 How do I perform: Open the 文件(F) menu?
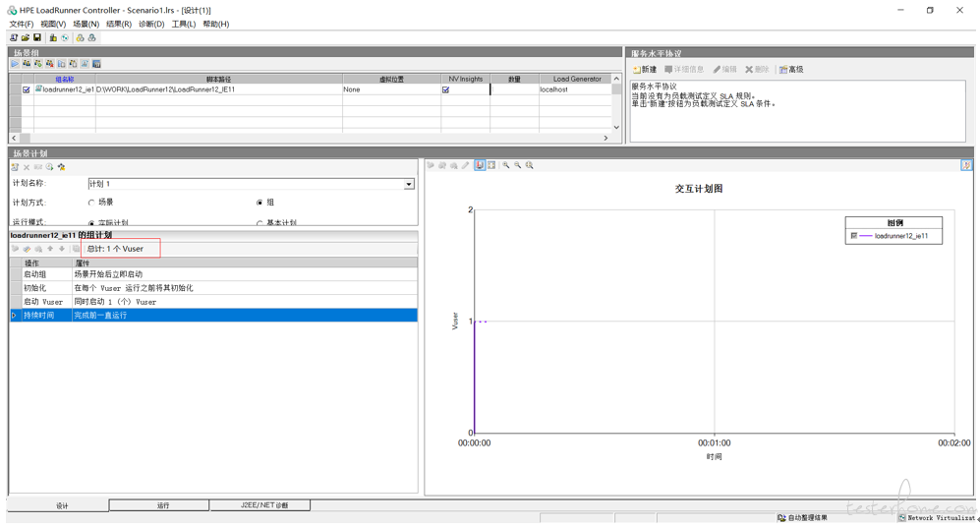22,24
